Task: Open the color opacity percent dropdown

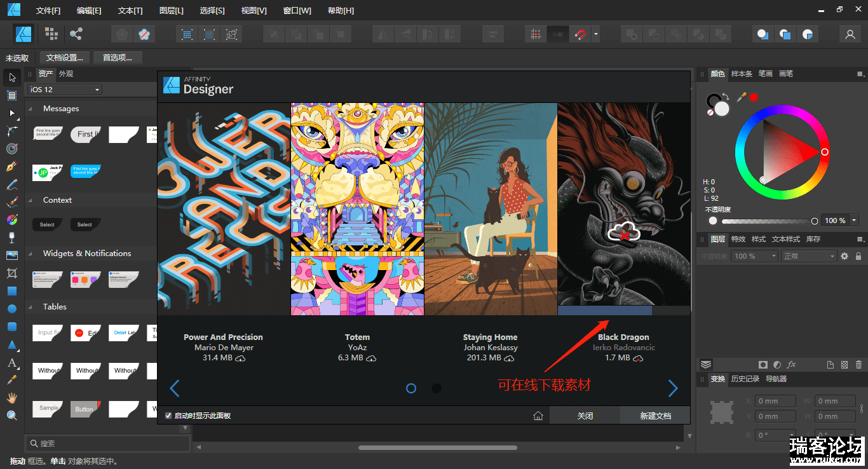Action: click(x=854, y=221)
